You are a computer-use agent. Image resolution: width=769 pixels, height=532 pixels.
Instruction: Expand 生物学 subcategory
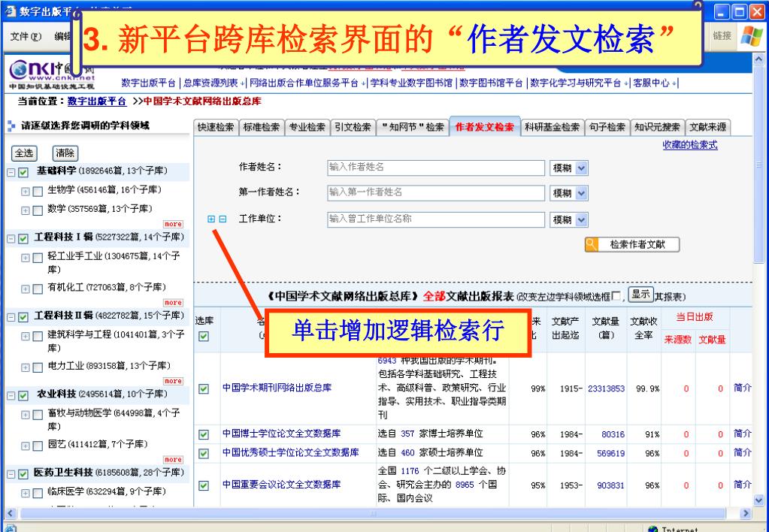pyautogui.click(x=26, y=192)
